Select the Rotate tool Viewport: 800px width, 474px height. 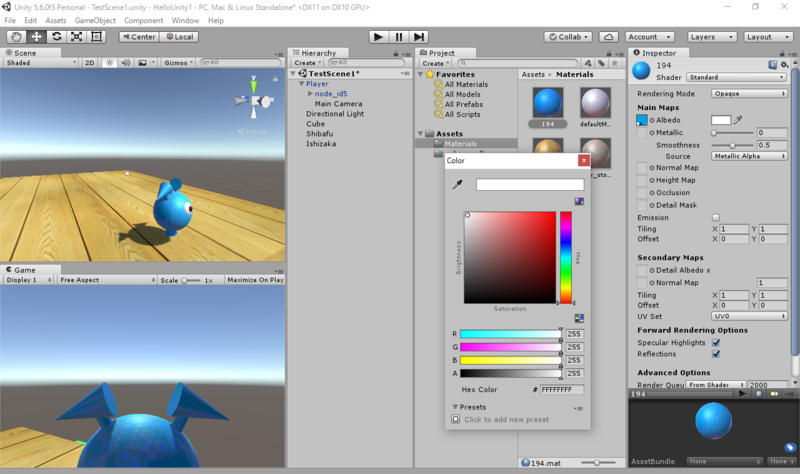(x=57, y=37)
